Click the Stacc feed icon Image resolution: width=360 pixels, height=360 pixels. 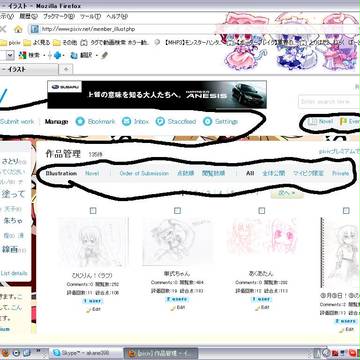coord(160,122)
